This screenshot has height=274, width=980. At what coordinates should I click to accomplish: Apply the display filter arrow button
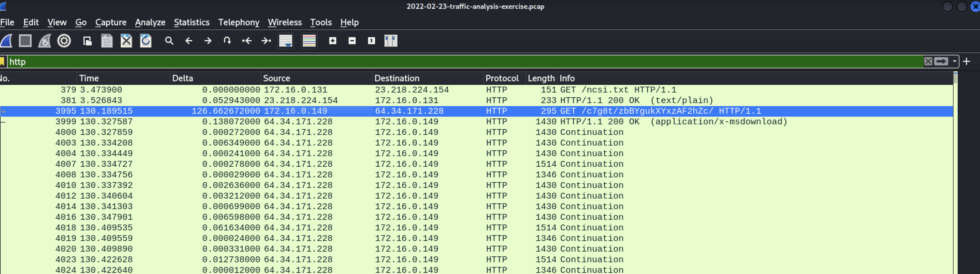pyautogui.click(x=941, y=62)
